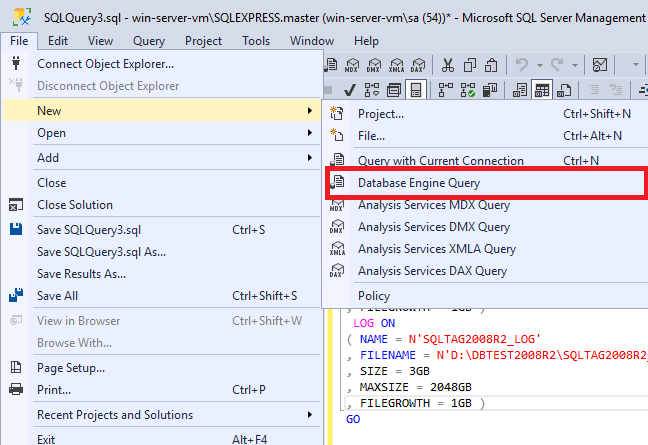Display Estimated Execution Plan via toolbar icon

click(x=372, y=90)
